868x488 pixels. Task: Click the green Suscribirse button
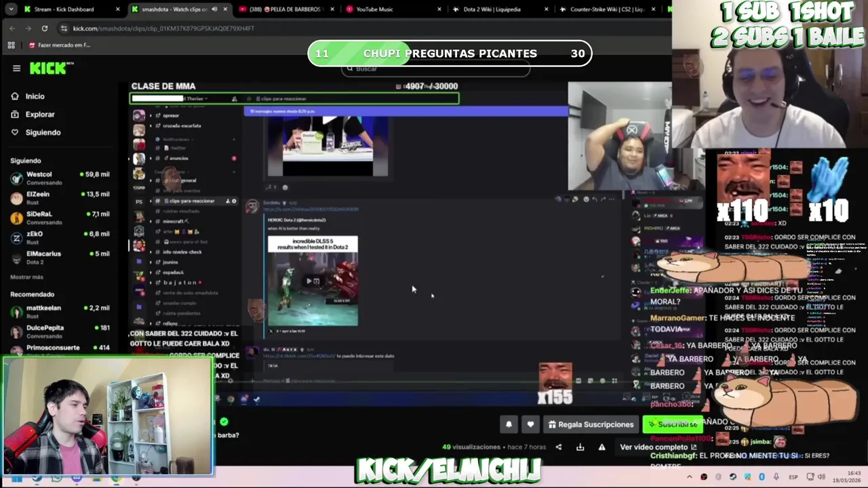coord(673,424)
